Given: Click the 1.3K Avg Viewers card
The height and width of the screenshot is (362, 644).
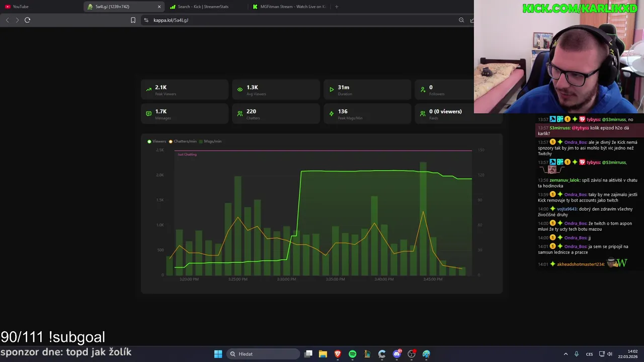Looking at the screenshot, I should (x=276, y=89).
